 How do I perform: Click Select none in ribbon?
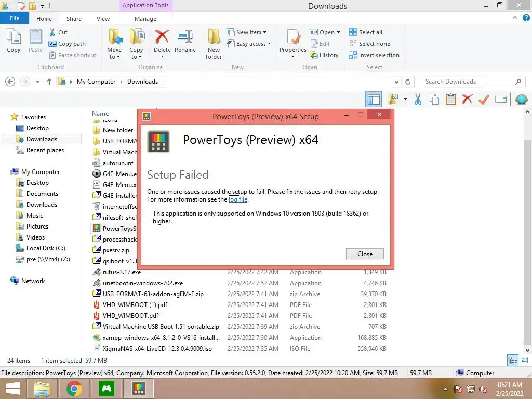369,44
